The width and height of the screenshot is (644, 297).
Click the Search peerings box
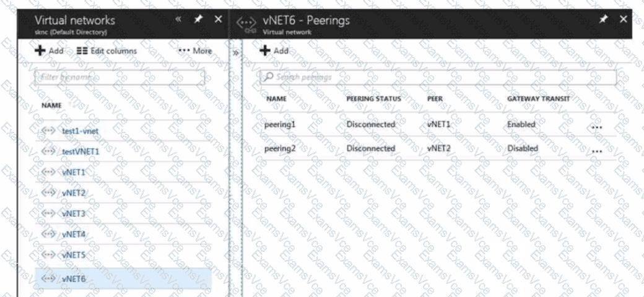[438, 77]
